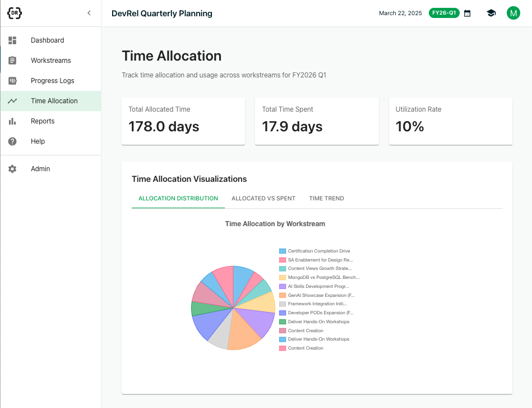
Task: Click the Reports bar chart icon
Action: [12, 121]
